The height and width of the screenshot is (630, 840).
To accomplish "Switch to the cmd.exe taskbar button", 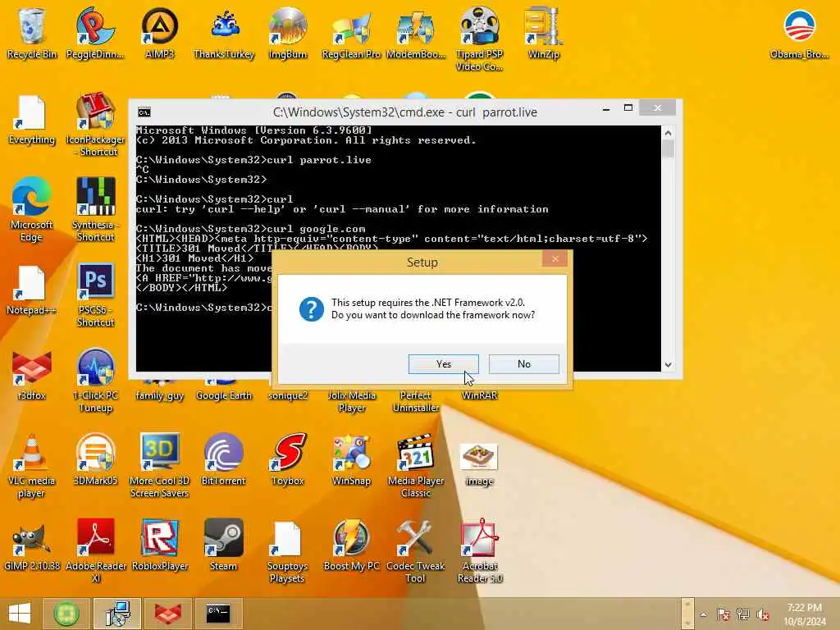I will (218, 614).
